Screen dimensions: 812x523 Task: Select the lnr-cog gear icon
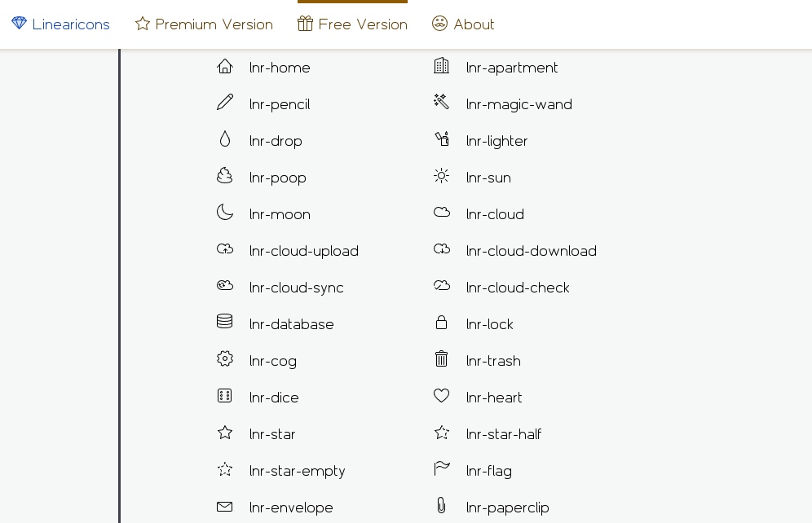225,358
